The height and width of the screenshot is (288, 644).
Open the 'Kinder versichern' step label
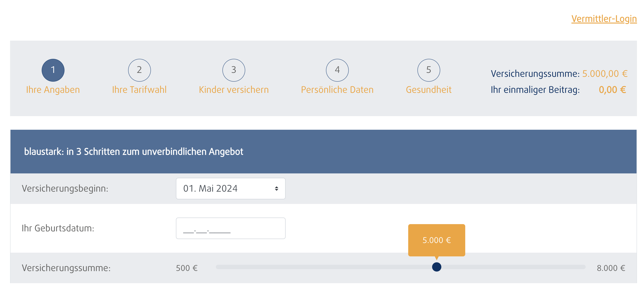coord(234,90)
